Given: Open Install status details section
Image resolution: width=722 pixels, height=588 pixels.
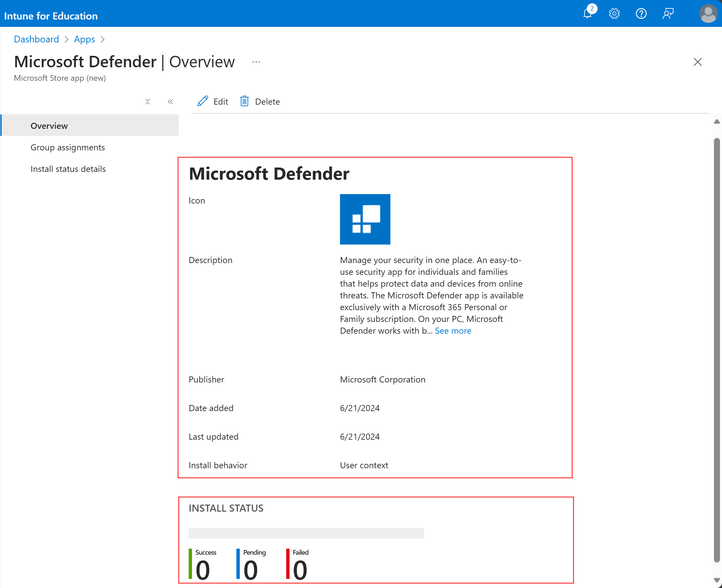Looking at the screenshot, I should (x=68, y=169).
